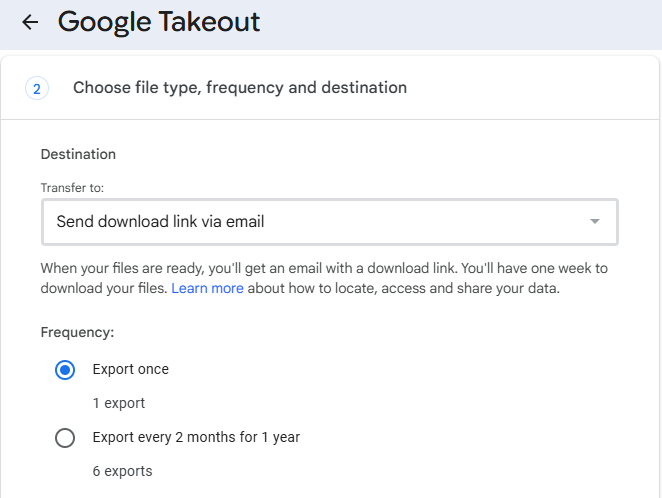This screenshot has height=498, width=662.
Task: Click the 'Destination' section label
Action: [x=78, y=154]
